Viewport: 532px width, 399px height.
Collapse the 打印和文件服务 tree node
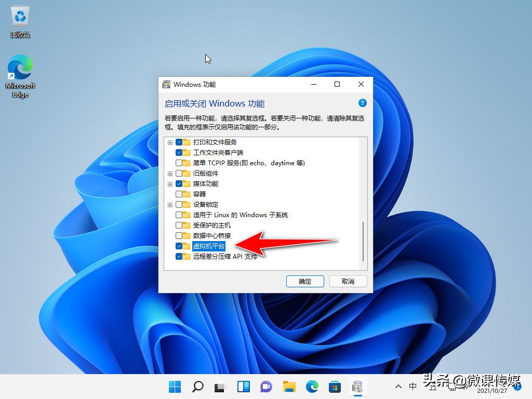(170, 142)
